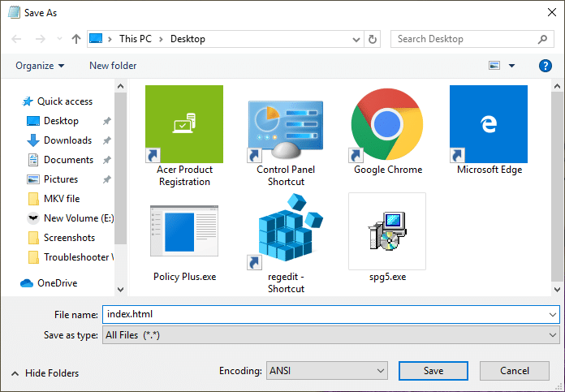Select the Google Chrome shortcut icon
This screenshot has width=565, height=392.
[x=387, y=124]
